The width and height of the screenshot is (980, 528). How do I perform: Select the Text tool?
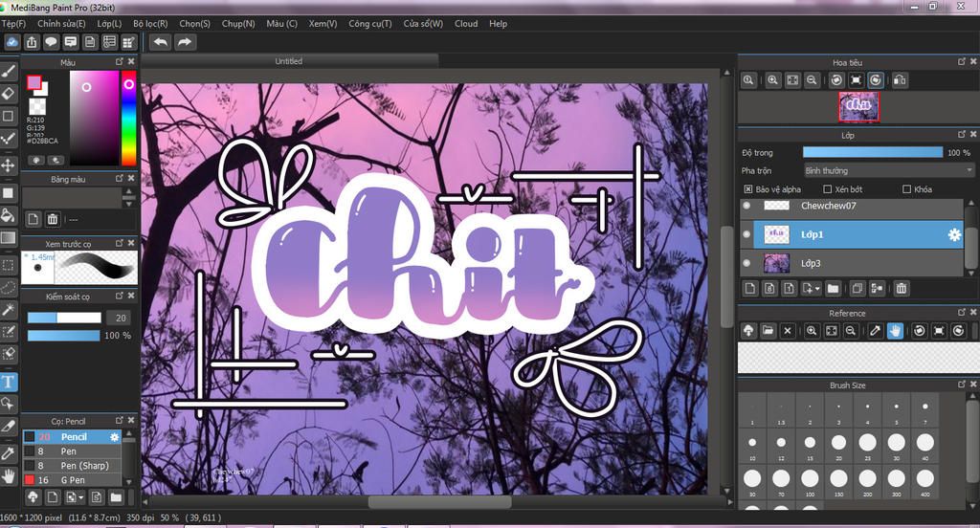coord(8,382)
